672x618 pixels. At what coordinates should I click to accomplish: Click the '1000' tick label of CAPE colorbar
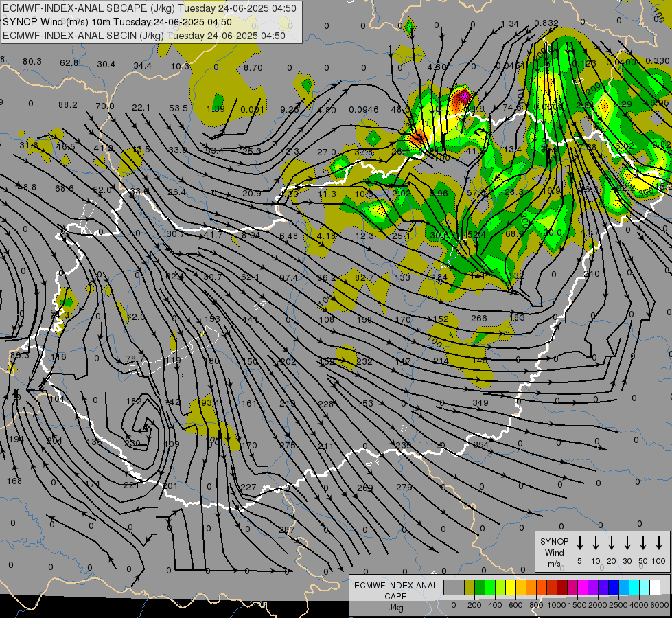557,605
